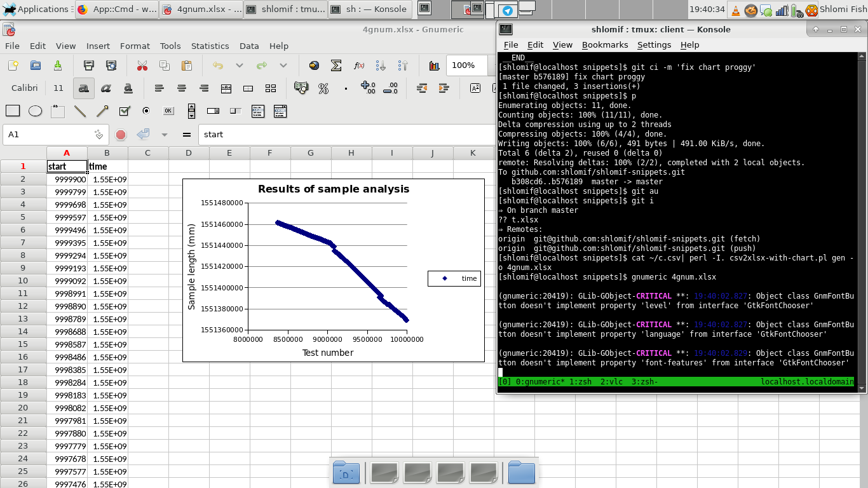Undo the last action with curved arrow
868x488 pixels.
point(218,65)
